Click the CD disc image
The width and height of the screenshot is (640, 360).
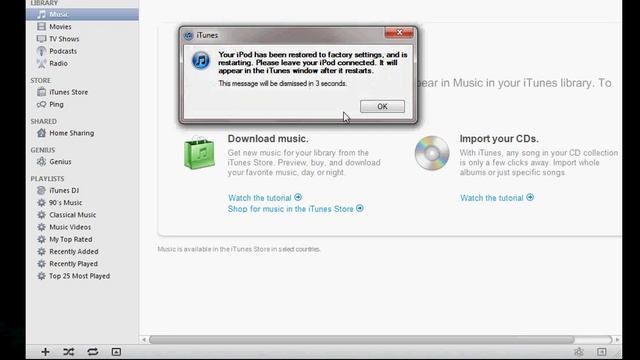coord(432,153)
